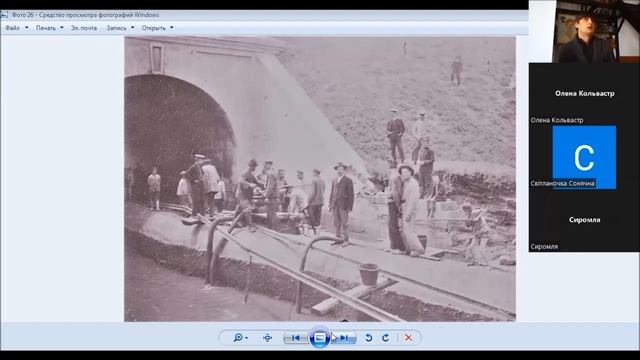Image resolution: width=640 pixels, height=360 pixels.
Task: Open the zoom level dropdown arrow
Action: pyautogui.click(x=247, y=338)
